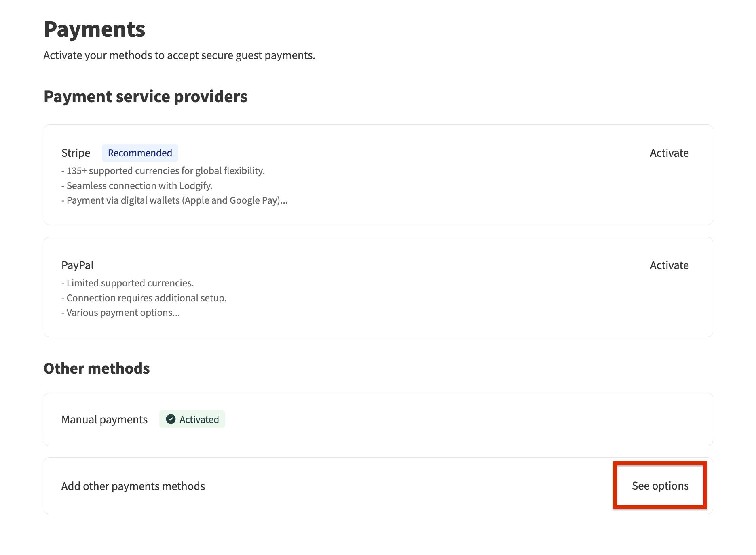Activate the Stripe payment provider
This screenshot has height=555, width=756.
coord(669,153)
